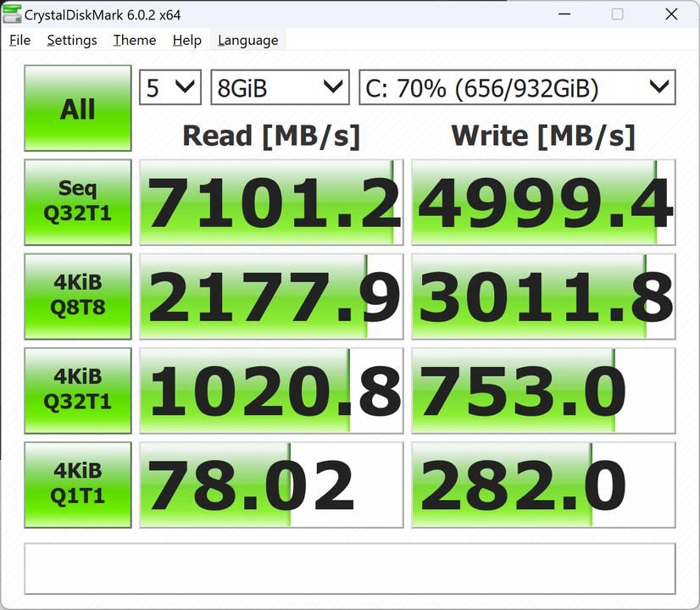Open the Theme menu

[135, 40]
